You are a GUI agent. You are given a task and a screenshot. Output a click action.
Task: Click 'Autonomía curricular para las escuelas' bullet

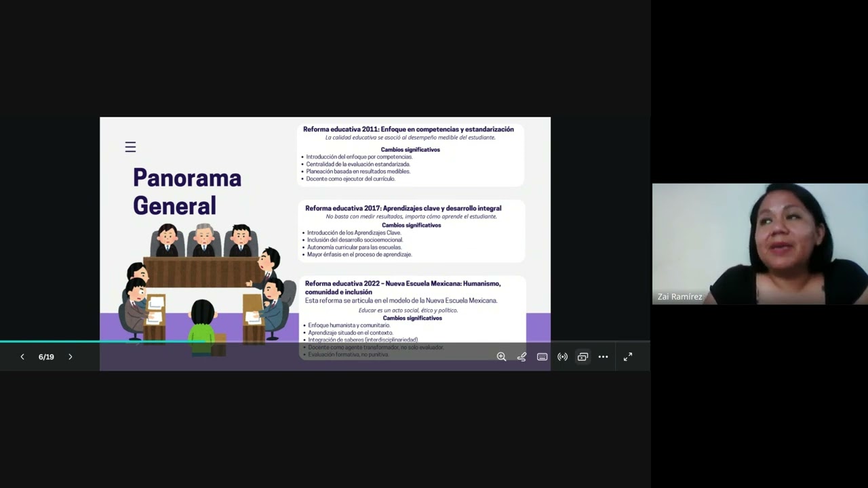point(354,247)
